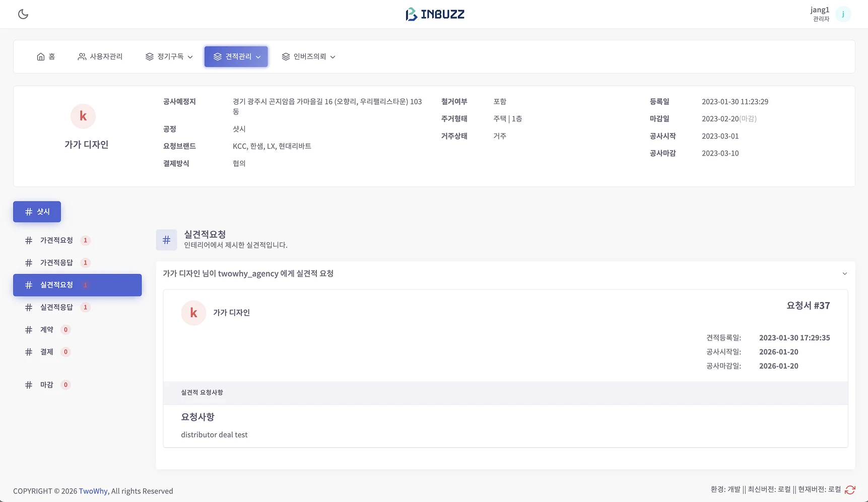The image size is (868, 502).
Task: Select the 샷시 category button
Action: click(x=37, y=211)
